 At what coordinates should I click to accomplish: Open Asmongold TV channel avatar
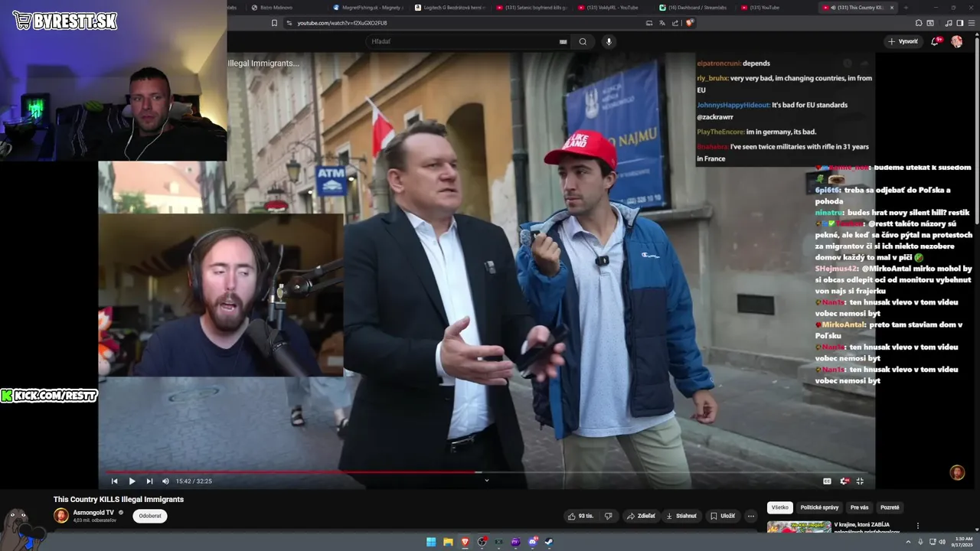click(61, 516)
